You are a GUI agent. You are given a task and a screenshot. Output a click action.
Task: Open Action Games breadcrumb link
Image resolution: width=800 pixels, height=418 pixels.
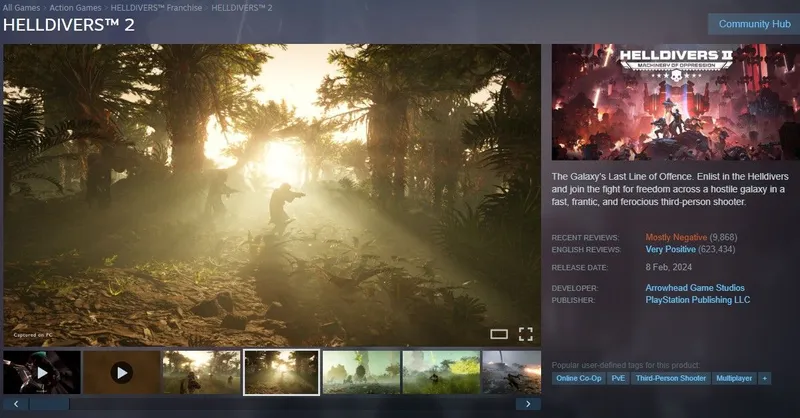[75, 8]
